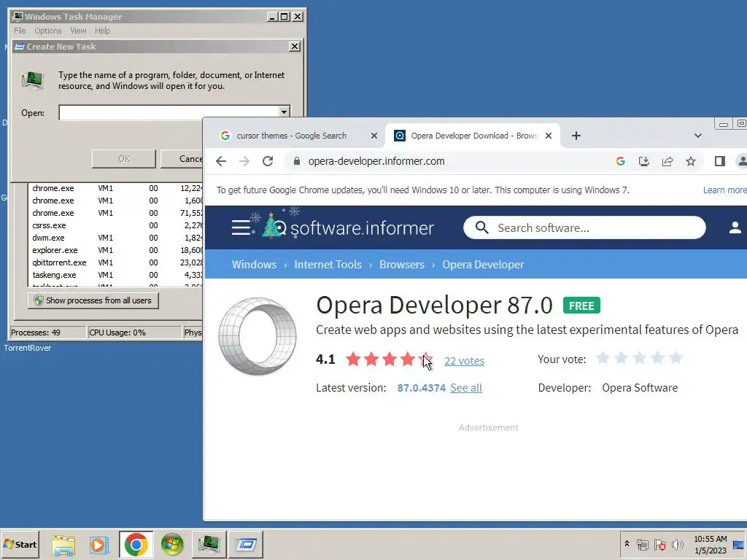The height and width of the screenshot is (560, 747).
Task: Open Task Manager's File menu
Action: pos(20,31)
